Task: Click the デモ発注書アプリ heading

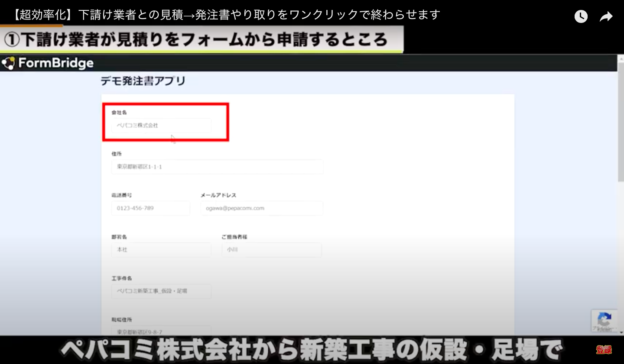Action: [143, 81]
